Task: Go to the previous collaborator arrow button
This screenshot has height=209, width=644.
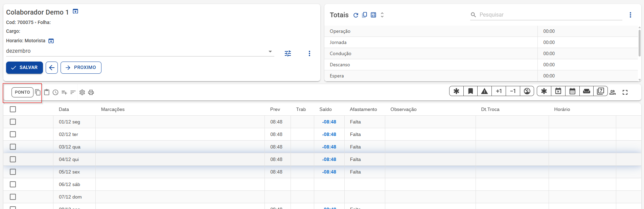Action: pos(52,68)
